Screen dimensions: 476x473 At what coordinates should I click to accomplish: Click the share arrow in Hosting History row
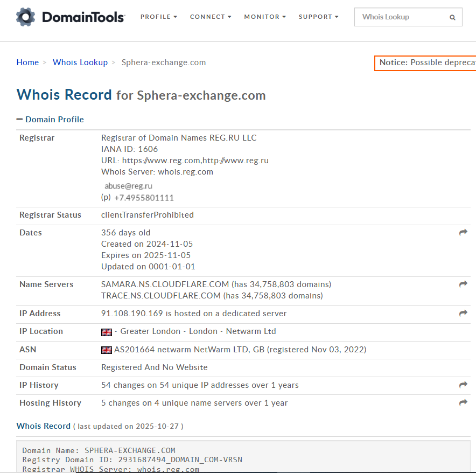[x=463, y=403]
